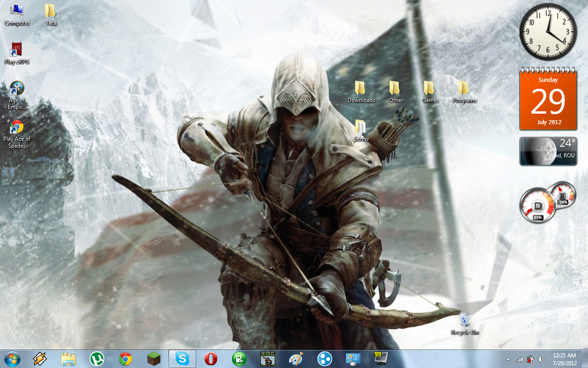The image size is (588, 368).
Task: Select the Server folder icon
Action: 361,131
